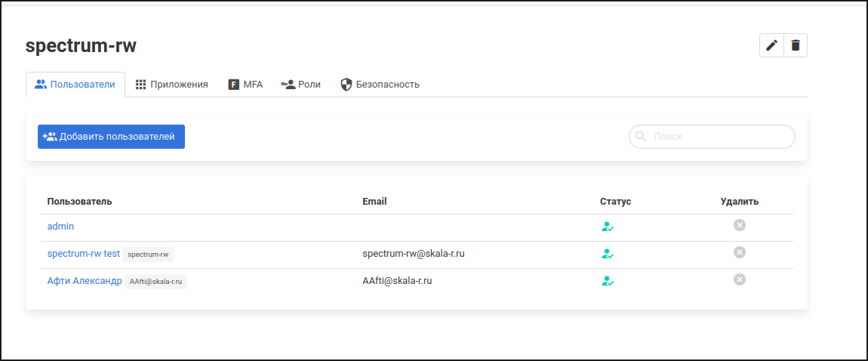Viewport: 868px width, 361px height.
Task: Select the Пользователи tab
Action: 75,85
